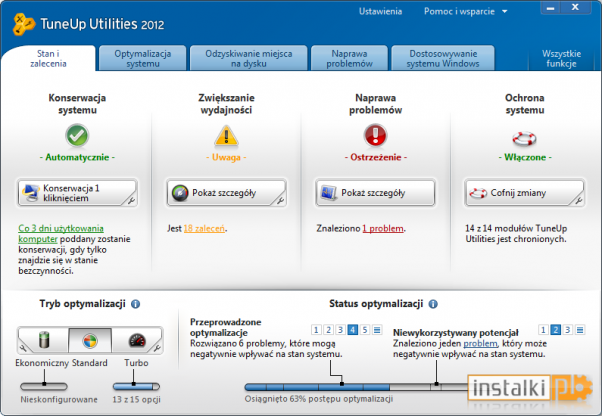The width and height of the screenshot is (602, 416).
Task: Click 14 z 14 modułów TuneUp text
Action: point(516,233)
